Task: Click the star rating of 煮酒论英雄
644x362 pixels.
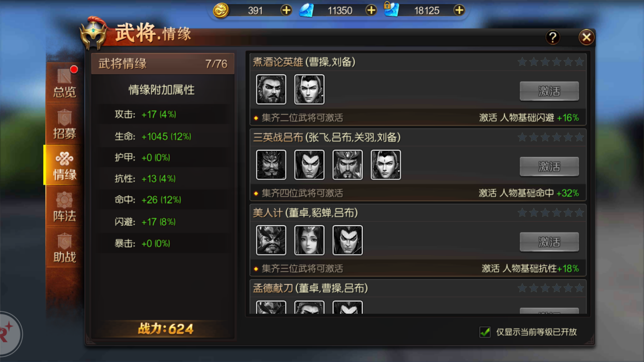Action: 550,62
